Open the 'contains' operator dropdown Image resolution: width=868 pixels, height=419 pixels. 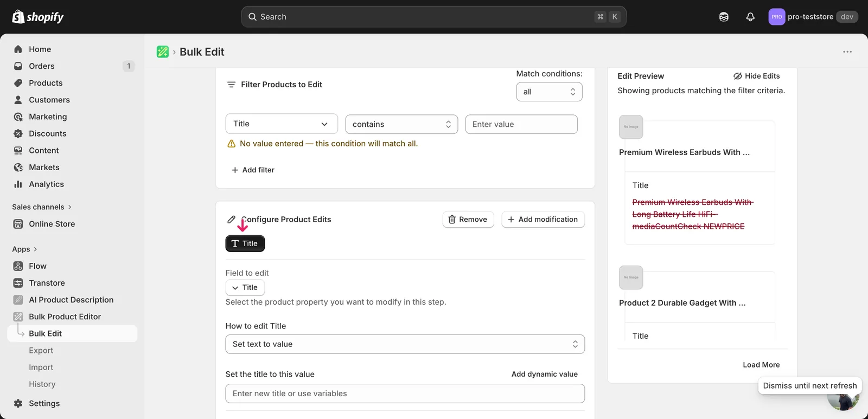click(401, 124)
